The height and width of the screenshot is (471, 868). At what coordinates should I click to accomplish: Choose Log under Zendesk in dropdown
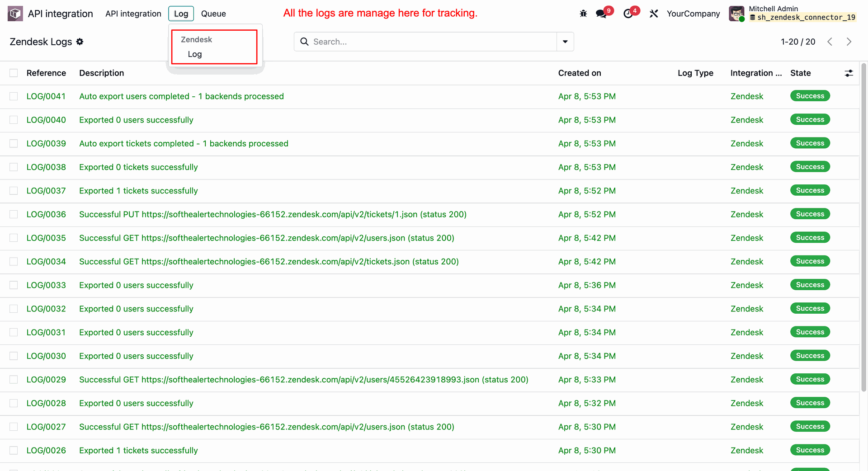(195, 54)
